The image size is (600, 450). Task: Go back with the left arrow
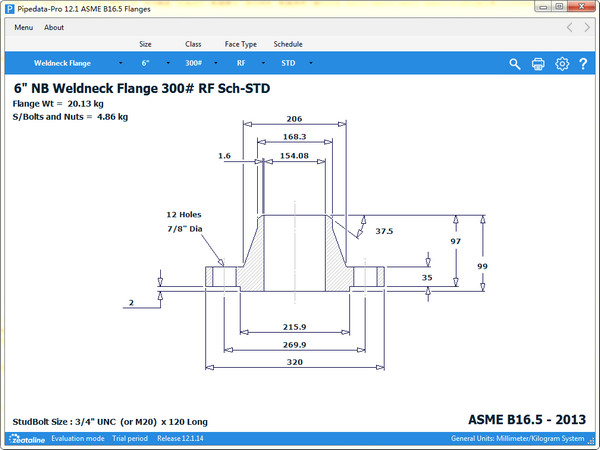(x=569, y=27)
